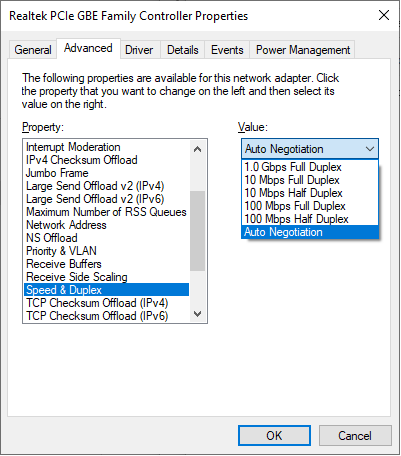Choose 1.0 Gbps Full Duplex option
This screenshot has width=401, height=456.
(310, 167)
